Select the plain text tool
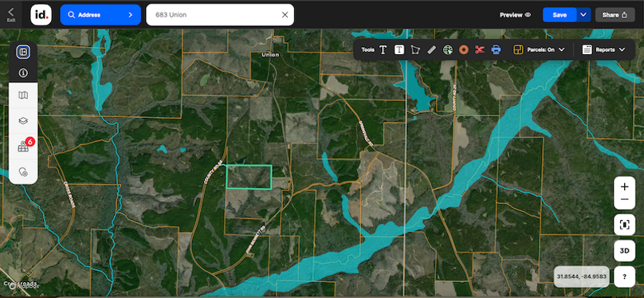This screenshot has height=298, width=644. (383, 49)
